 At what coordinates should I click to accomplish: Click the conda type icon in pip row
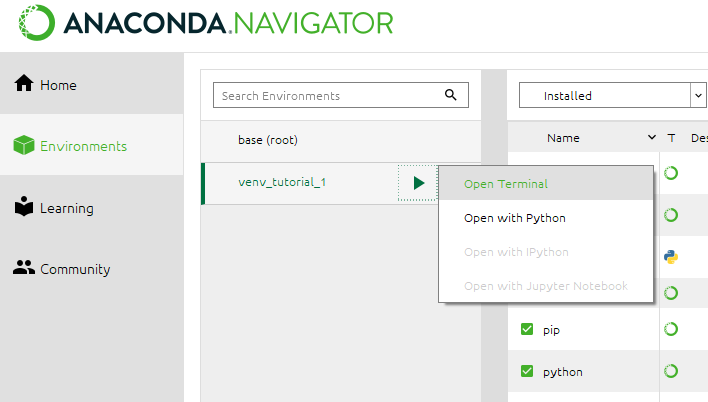pos(671,329)
